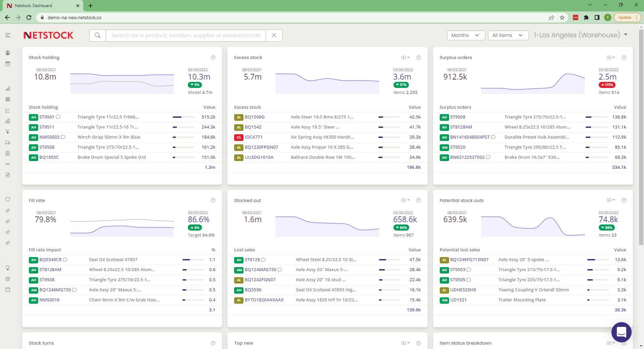Open the Excess stock video dropdown
The image size is (644, 349).
406,58
